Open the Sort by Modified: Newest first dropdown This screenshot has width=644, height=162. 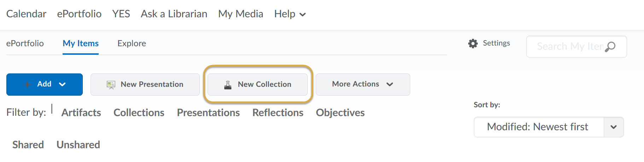point(549,127)
